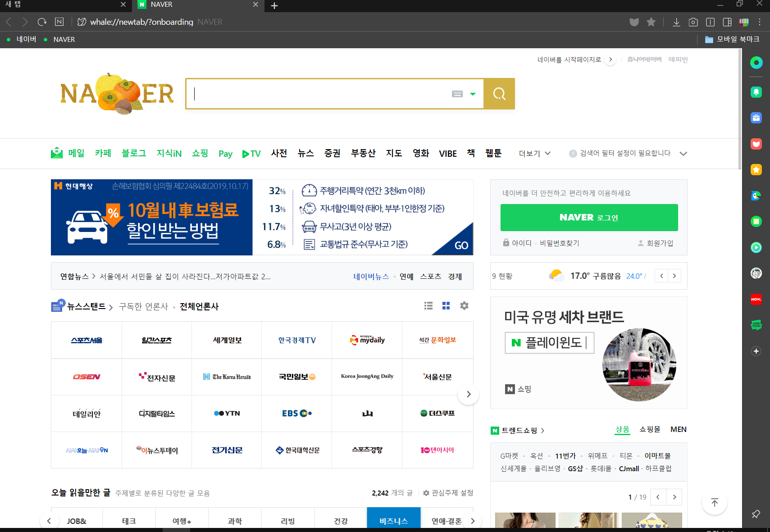Open sidebar Webtoon icon
Viewport: 770px width, 532px height.
click(756, 325)
